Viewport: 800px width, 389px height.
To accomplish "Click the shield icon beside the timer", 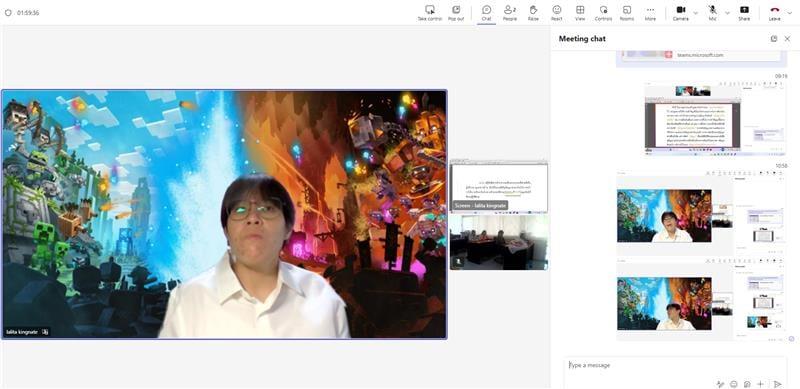I will [x=8, y=13].
